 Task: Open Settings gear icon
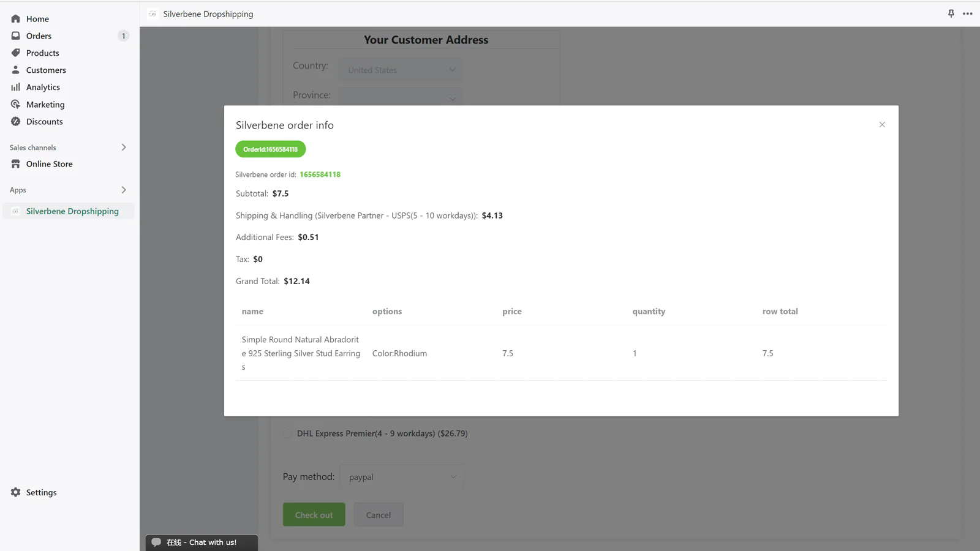tap(16, 492)
